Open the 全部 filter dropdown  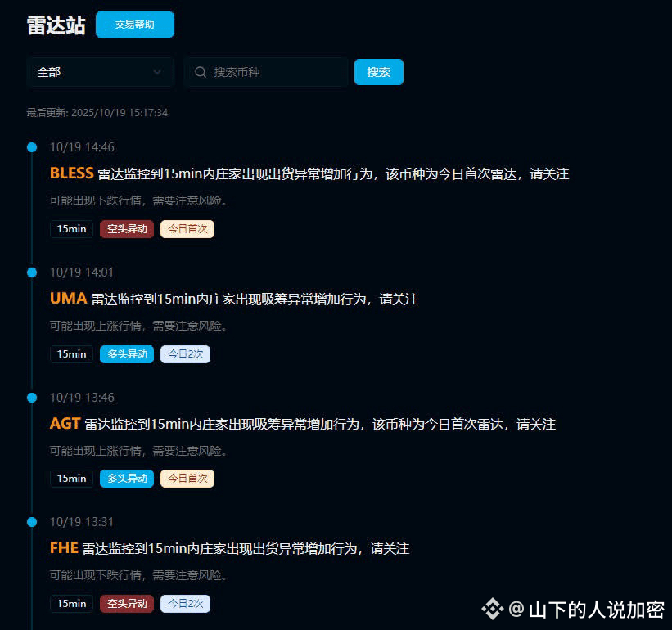pos(101,72)
